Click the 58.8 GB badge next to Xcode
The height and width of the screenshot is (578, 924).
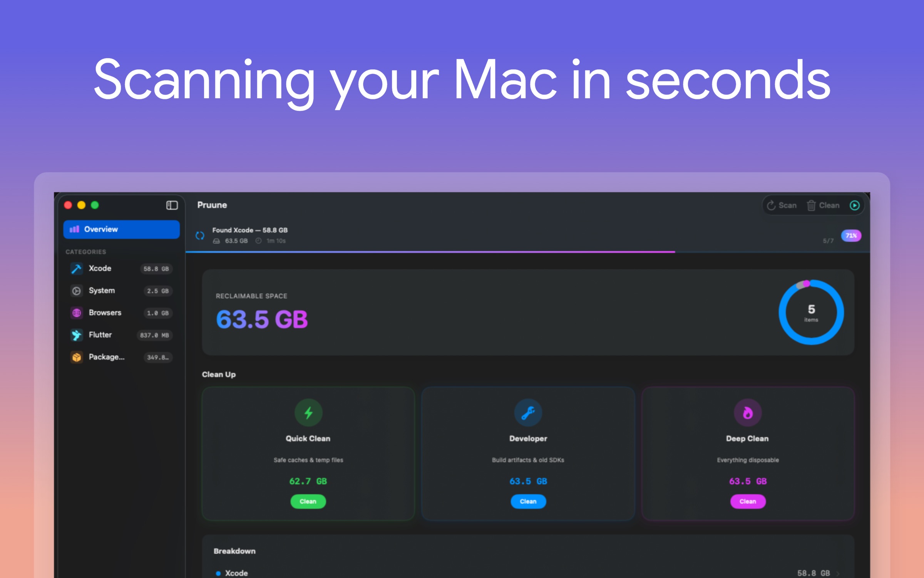pos(156,269)
